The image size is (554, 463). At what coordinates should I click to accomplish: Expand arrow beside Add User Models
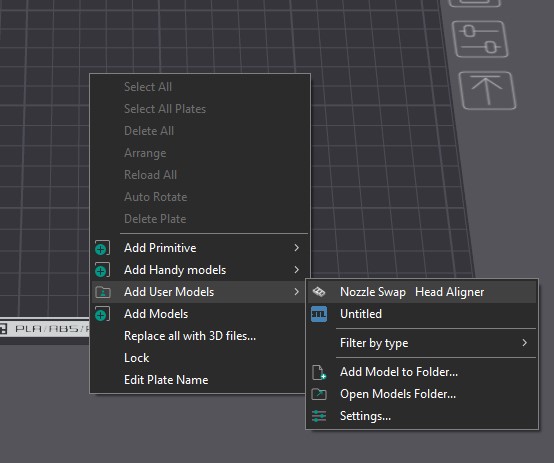pos(297,292)
